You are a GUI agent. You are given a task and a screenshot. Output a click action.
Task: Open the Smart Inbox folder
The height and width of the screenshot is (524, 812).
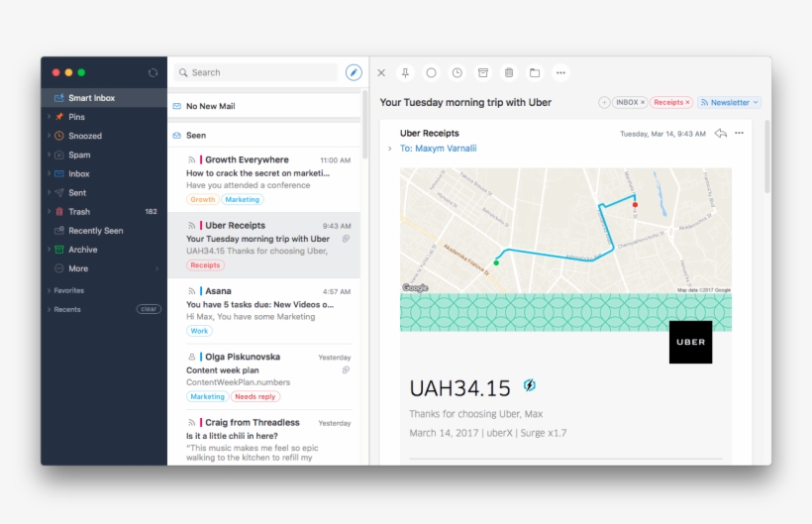pos(91,98)
